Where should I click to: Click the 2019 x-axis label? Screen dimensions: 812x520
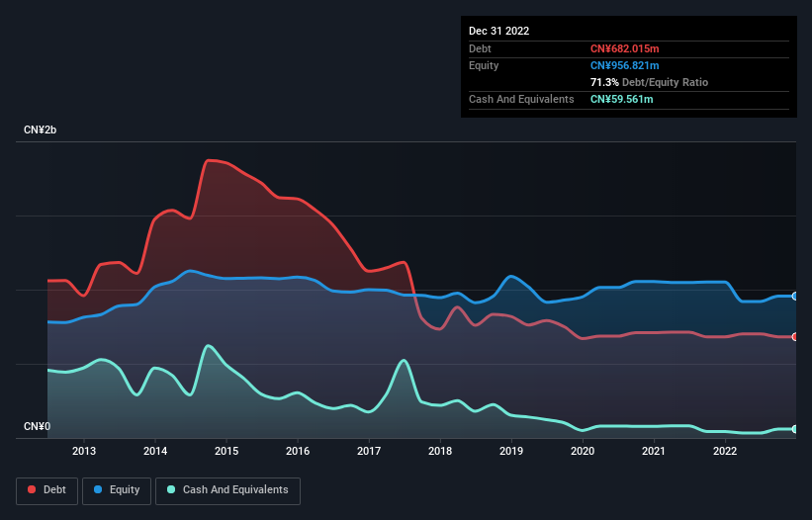pyautogui.click(x=511, y=451)
